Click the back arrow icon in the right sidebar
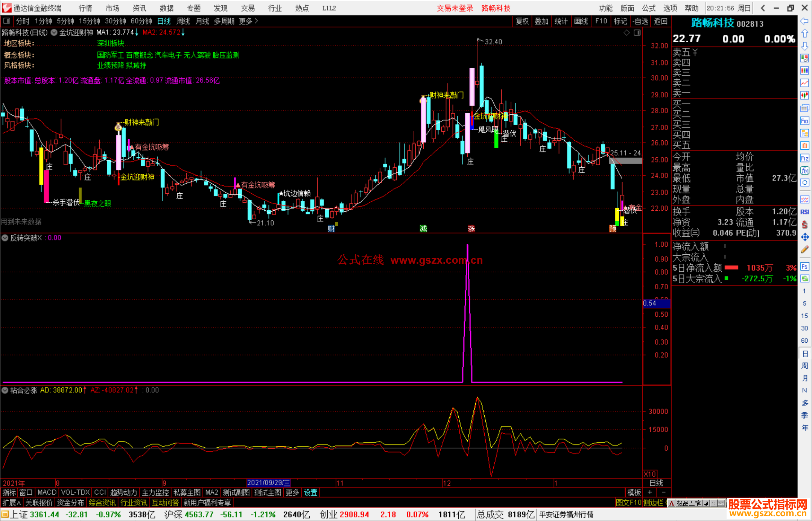Screen dimensions: 812x521 point(804,21)
